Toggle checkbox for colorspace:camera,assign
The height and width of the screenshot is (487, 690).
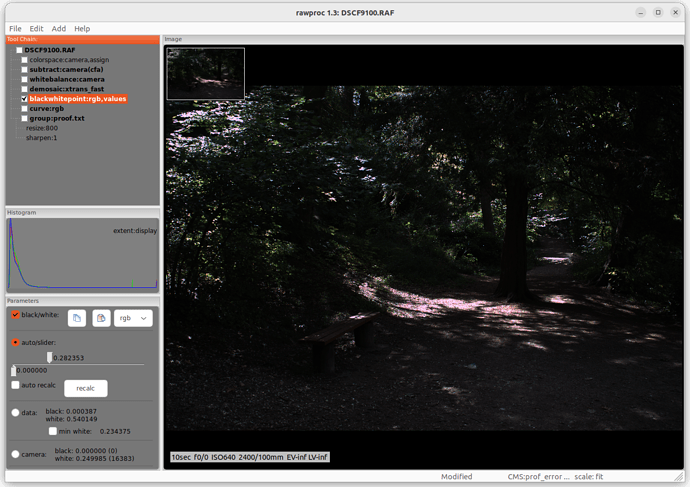(24, 60)
